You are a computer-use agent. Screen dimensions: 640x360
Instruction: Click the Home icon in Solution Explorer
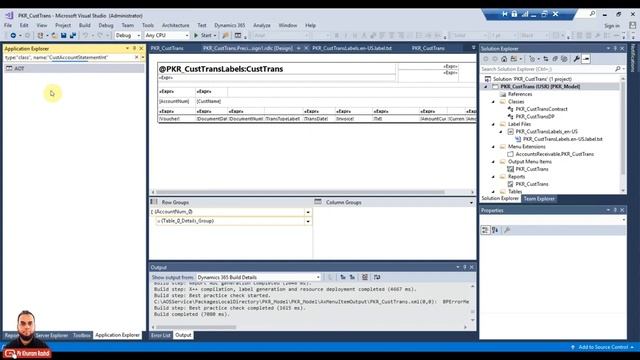click(x=504, y=59)
